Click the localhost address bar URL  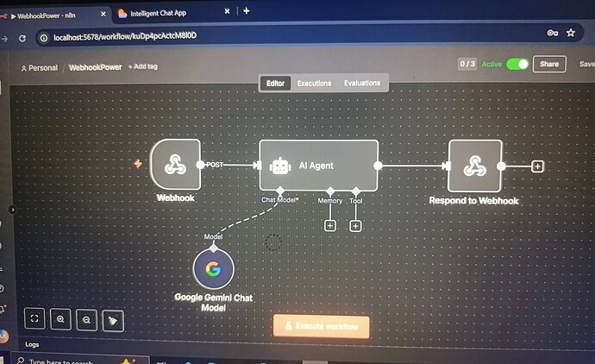pyautogui.click(x=125, y=36)
